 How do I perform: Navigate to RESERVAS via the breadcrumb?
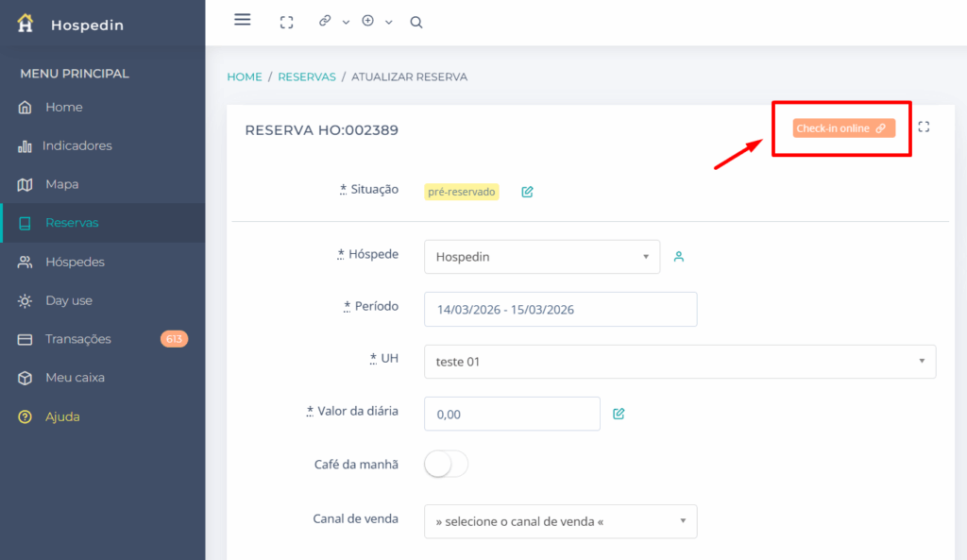click(x=307, y=76)
